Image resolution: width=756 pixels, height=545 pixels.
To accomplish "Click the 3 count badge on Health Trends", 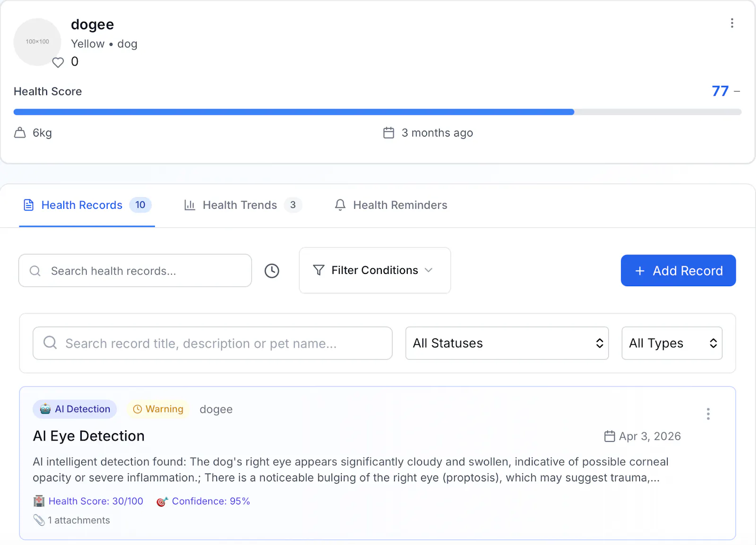I will 293,204.
